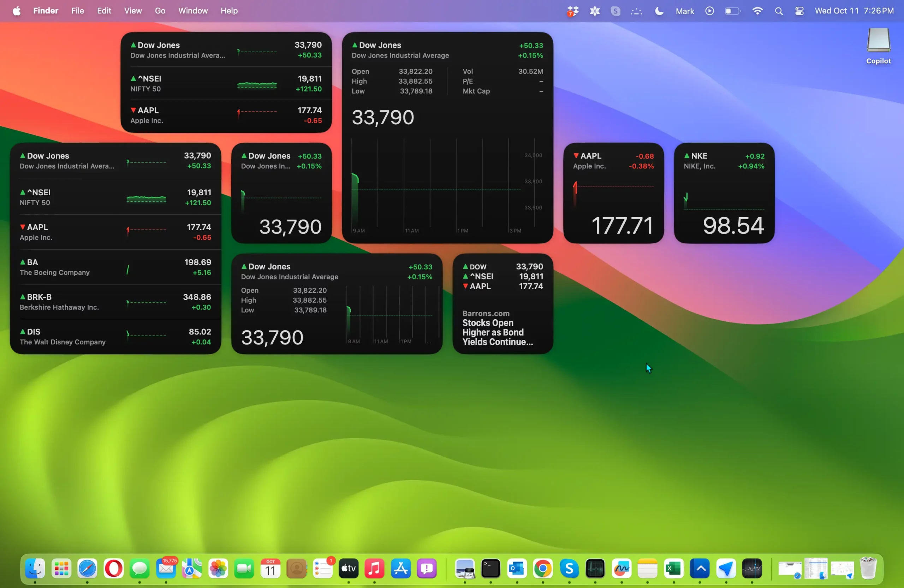Image resolution: width=904 pixels, height=588 pixels.
Task: Launch FaceTime from the Dock
Action: (244, 568)
